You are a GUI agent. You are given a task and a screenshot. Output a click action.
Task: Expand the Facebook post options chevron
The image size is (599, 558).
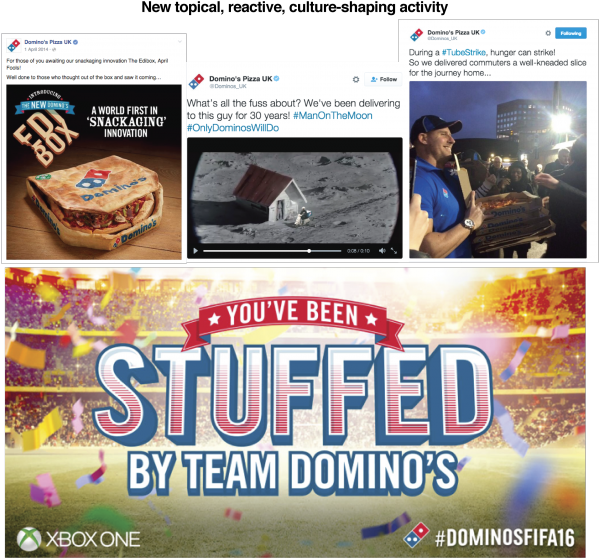[179, 41]
